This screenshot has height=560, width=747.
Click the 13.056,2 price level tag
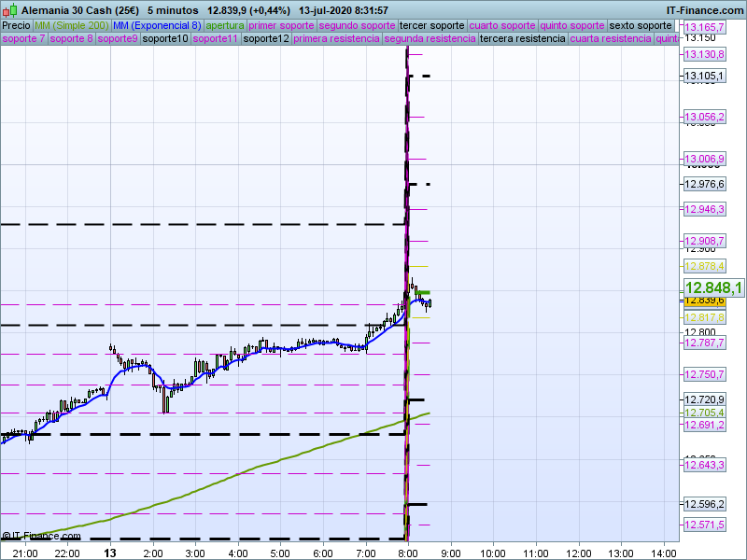[704, 117]
